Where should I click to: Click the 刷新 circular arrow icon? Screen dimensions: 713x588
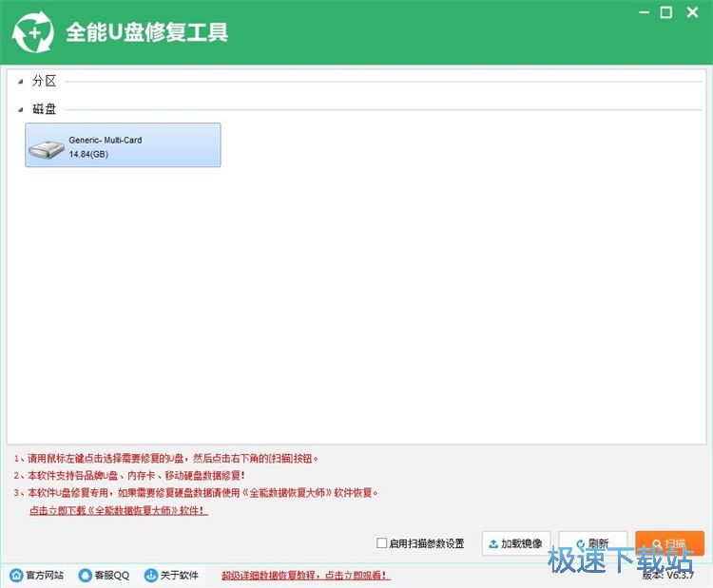[x=581, y=543]
